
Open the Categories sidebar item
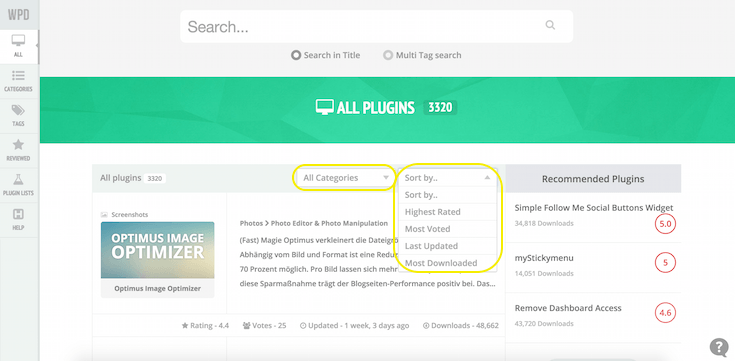19,82
